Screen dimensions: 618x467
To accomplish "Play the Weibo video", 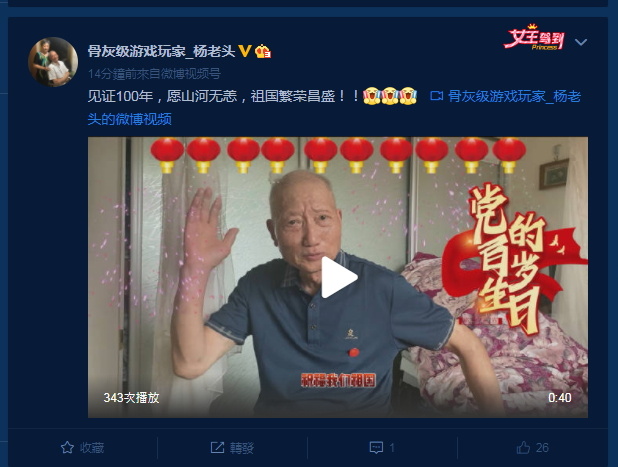I will pos(339,277).
